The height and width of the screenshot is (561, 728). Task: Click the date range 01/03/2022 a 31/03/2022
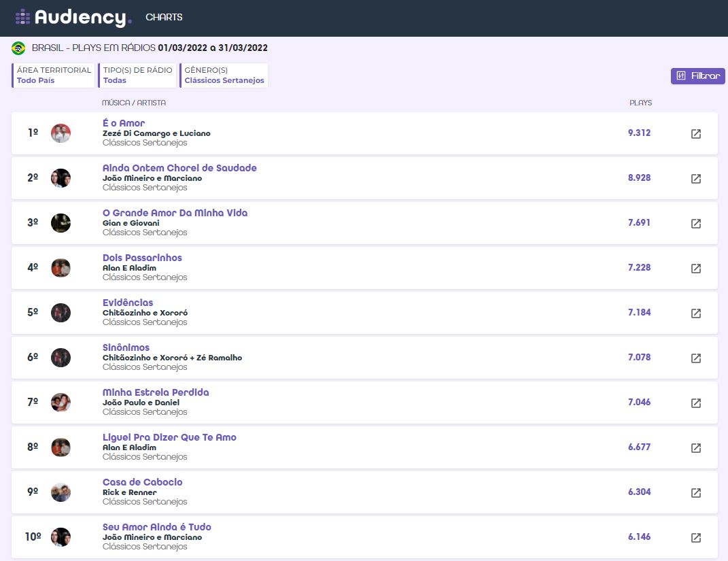[x=213, y=48]
